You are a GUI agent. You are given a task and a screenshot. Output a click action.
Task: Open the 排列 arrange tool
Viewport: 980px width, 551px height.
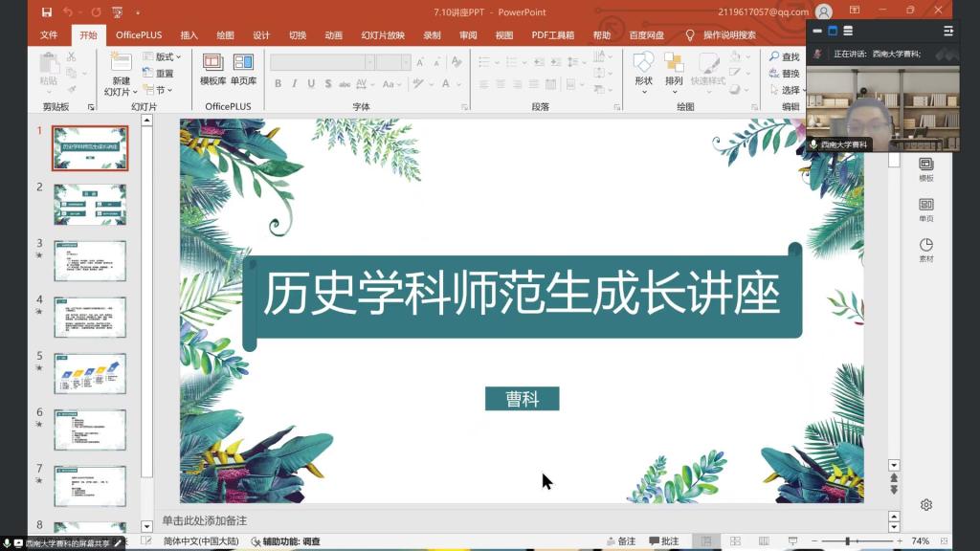(x=674, y=69)
